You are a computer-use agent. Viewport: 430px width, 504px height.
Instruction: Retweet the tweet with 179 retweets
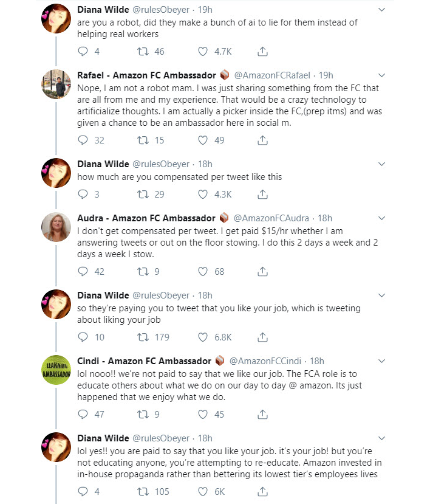coord(143,337)
